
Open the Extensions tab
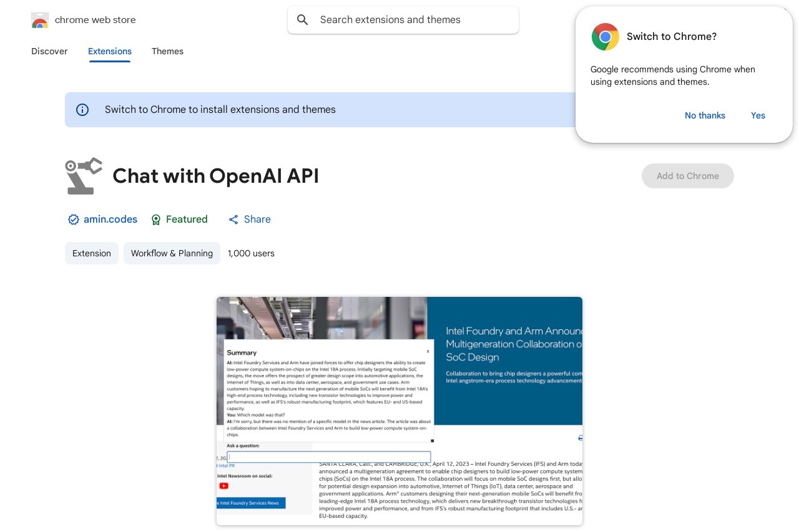(x=110, y=51)
